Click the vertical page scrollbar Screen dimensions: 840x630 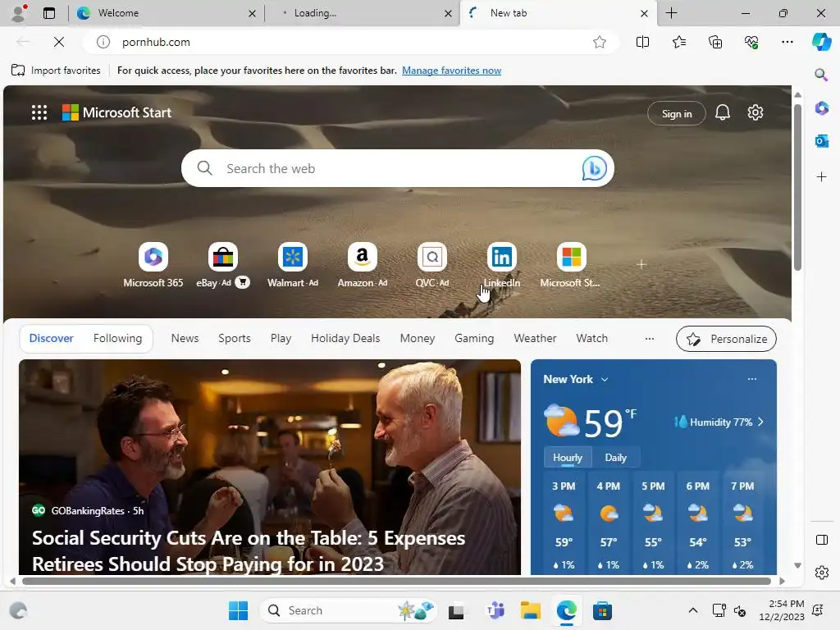point(797,188)
